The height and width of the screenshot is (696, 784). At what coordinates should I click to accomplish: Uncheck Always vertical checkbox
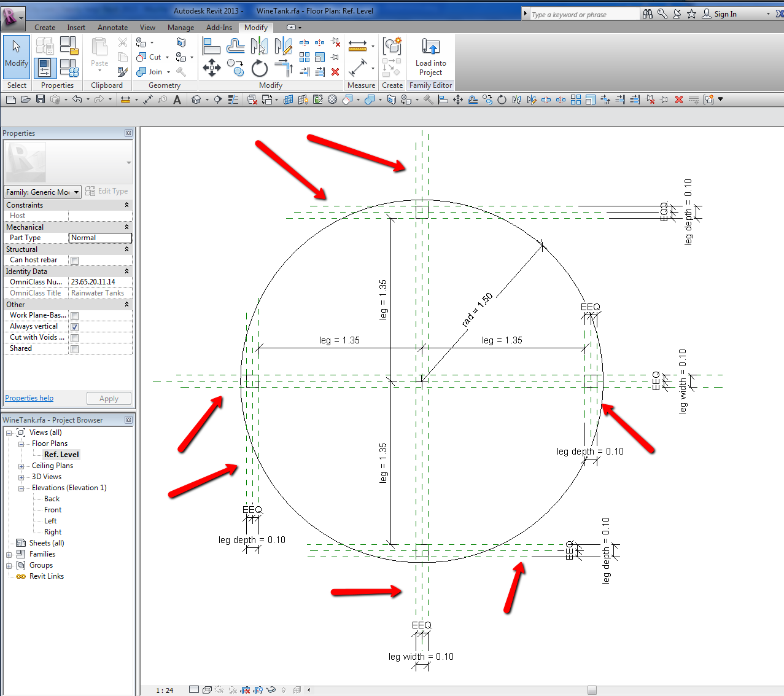(x=74, y=327)
